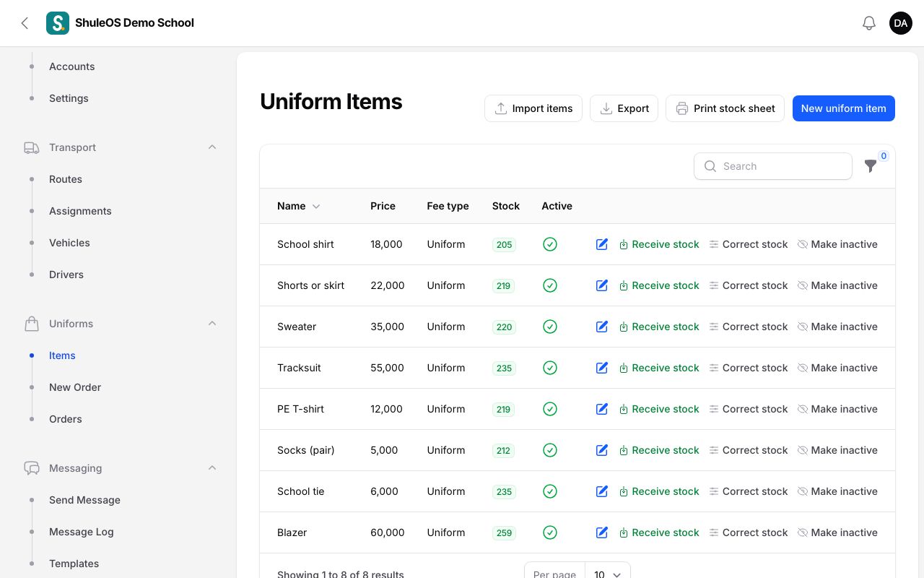Collapse the Uniforms section chevron
The image size is (924, 578).
212,324
